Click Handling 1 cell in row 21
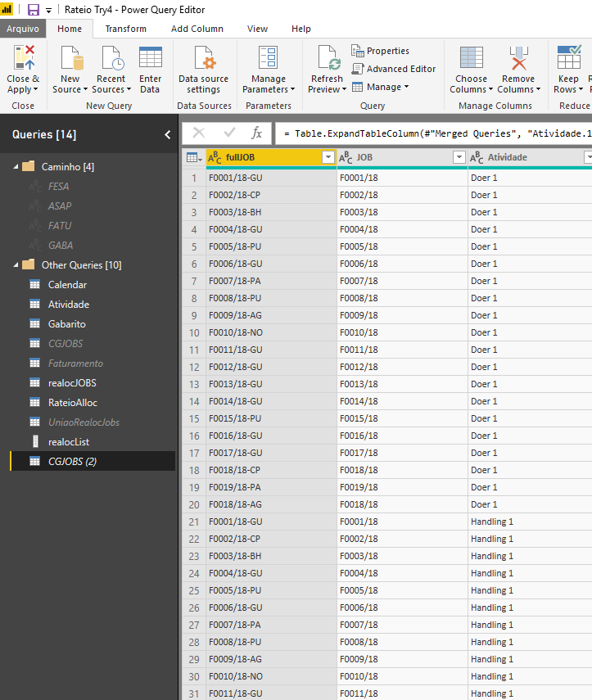Viewport: 592px width, 700px height. click(x=530, y=522)
